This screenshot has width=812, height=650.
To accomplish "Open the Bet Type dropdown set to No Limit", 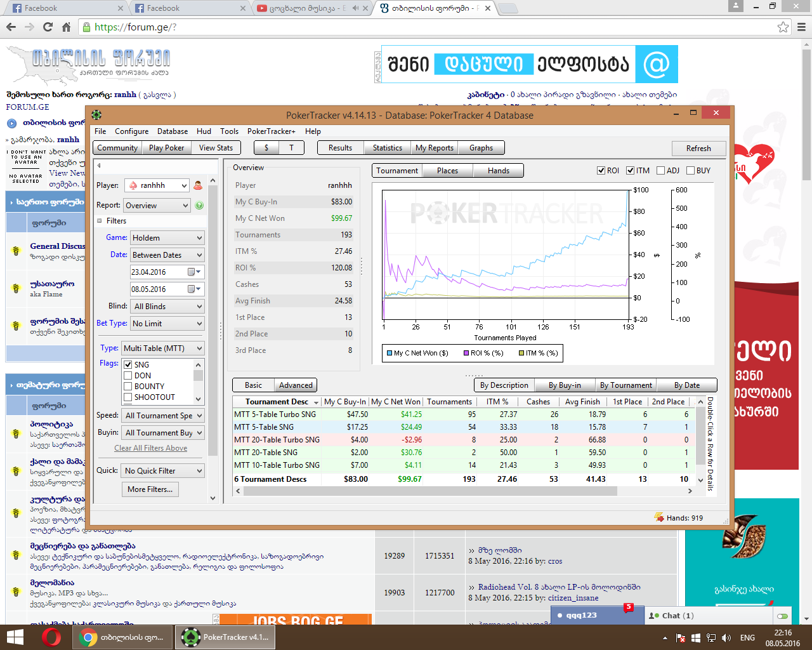I will (167, 324).
